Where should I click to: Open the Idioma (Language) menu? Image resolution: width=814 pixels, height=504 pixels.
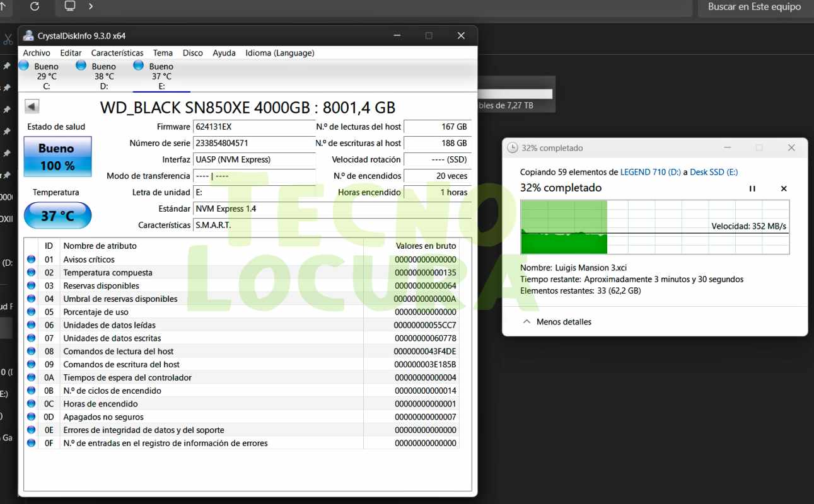pos(280,53)
